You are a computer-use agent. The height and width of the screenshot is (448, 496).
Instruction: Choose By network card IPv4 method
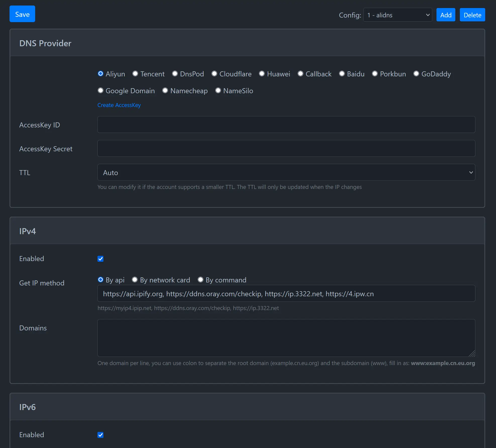(135, 280)
